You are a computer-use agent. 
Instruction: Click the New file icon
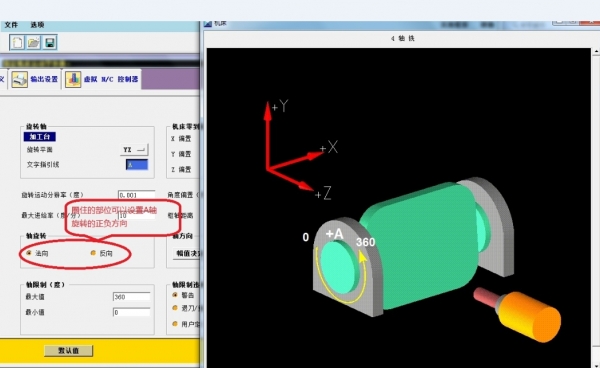tap(17, 42)
